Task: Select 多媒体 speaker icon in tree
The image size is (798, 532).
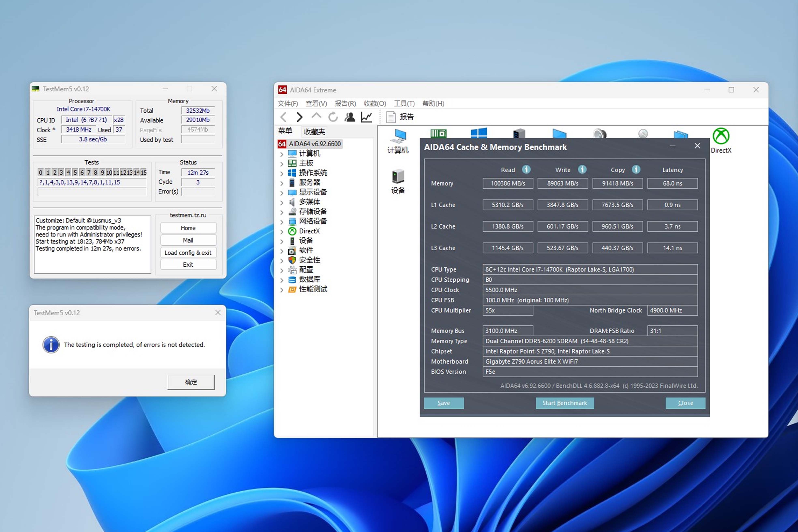Action: (292, 202)
